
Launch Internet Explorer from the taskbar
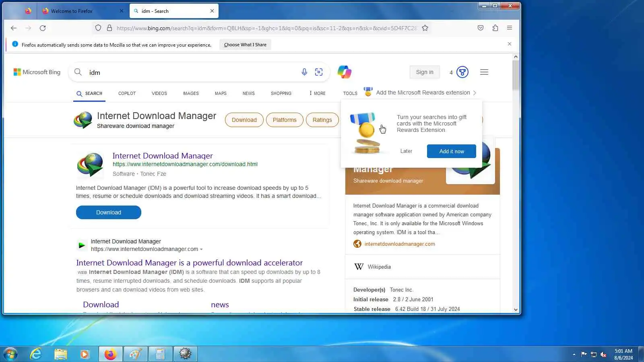pyautogui.click(x=36, y=354)
